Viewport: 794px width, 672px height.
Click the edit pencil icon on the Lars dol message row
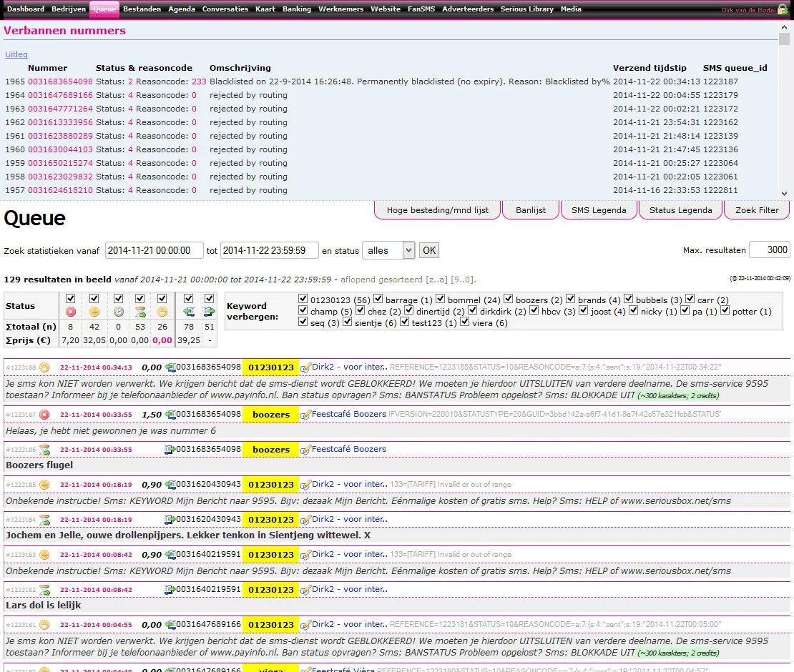click(305, 590)
